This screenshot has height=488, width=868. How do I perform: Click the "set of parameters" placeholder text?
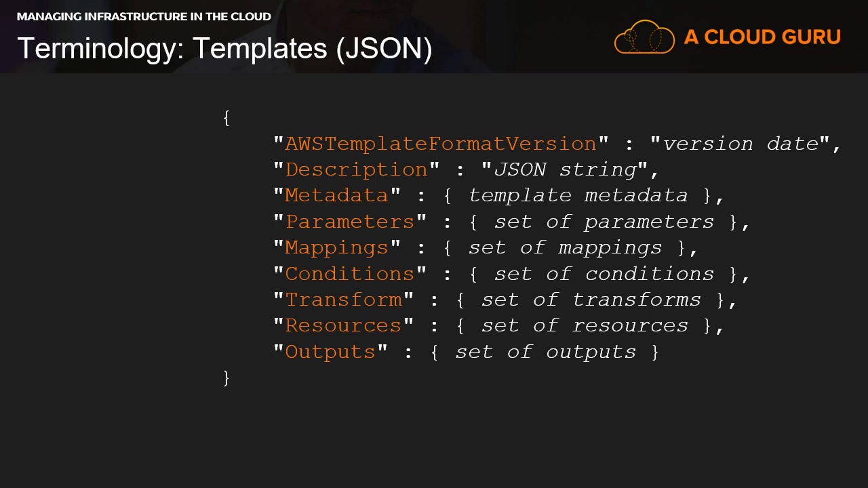coord(604,222)
